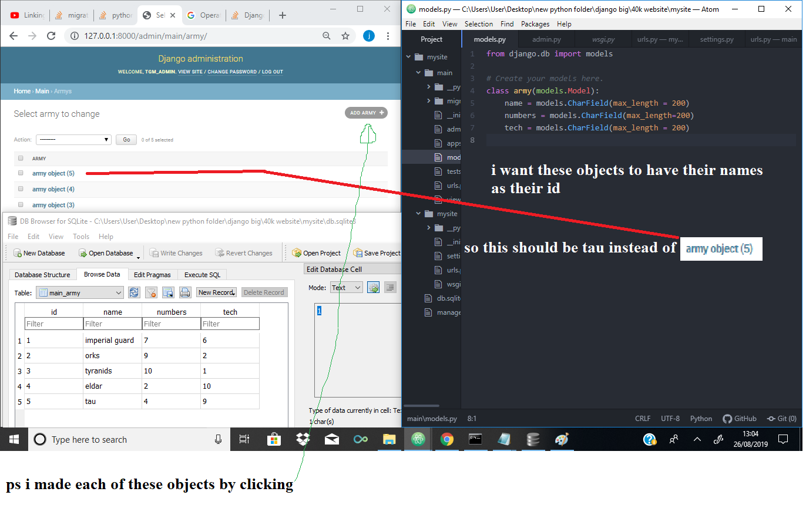Open Database in DB Browser toolbar
The height and width of the screenshot is (532, 806).
point(106,252)
